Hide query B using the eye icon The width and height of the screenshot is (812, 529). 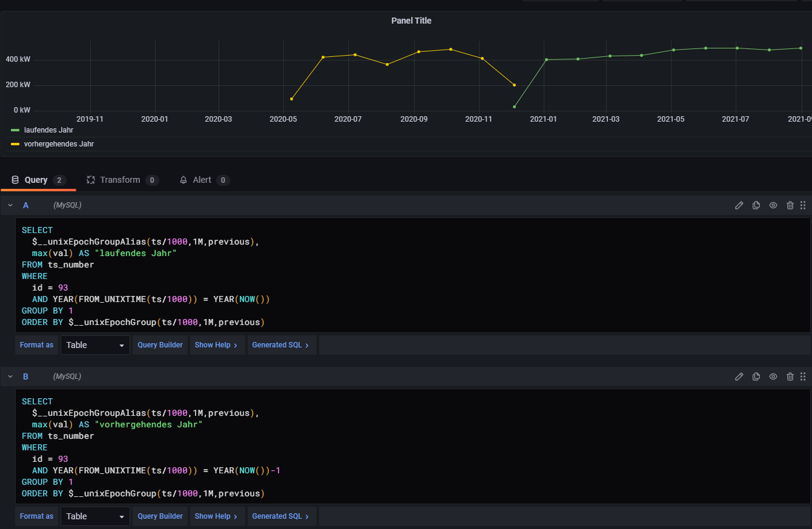[x=773, y=376]
